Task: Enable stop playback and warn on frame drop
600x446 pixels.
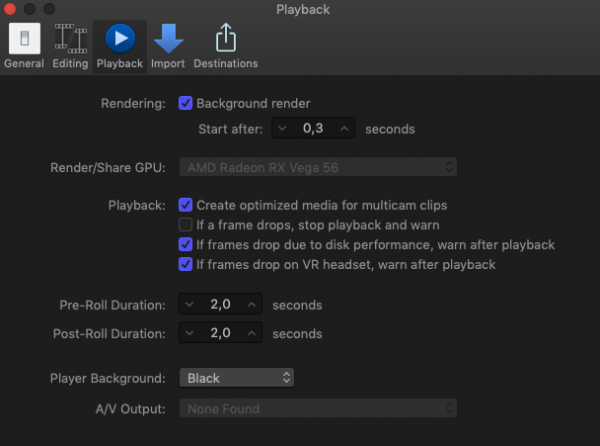Action: (185, 225)
